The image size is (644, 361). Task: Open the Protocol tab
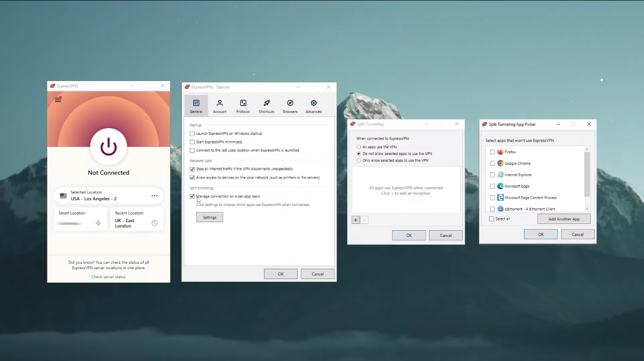click(x=243, y=106)
